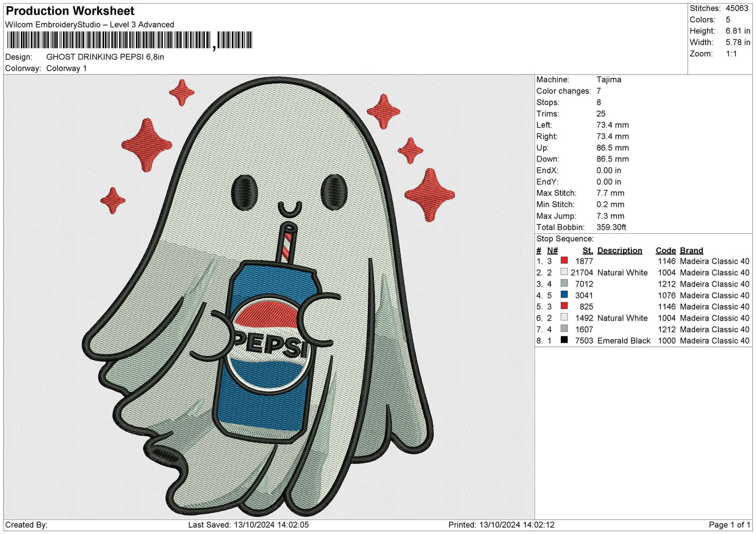The height and width of the screenshot is (534, 756).
Task: Click the Trims value '25'
Action: (x=601, y=114)
